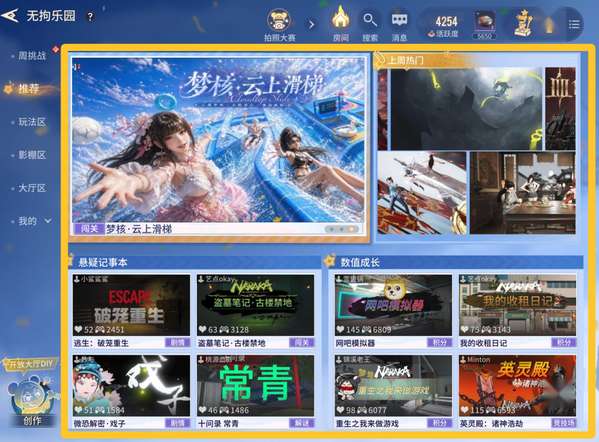Click the heart icon on the 网吧模拟器 card
This screenshot has width=599, height=442.
coord(341,329)
